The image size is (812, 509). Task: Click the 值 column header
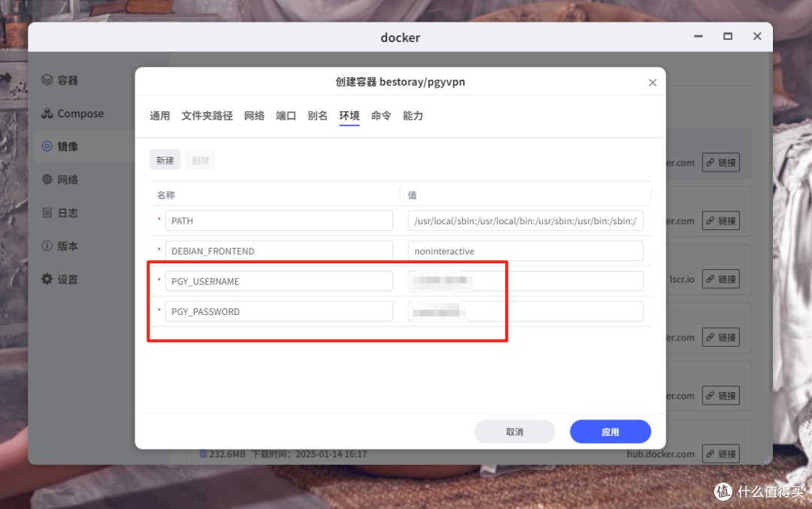(412, 195)
